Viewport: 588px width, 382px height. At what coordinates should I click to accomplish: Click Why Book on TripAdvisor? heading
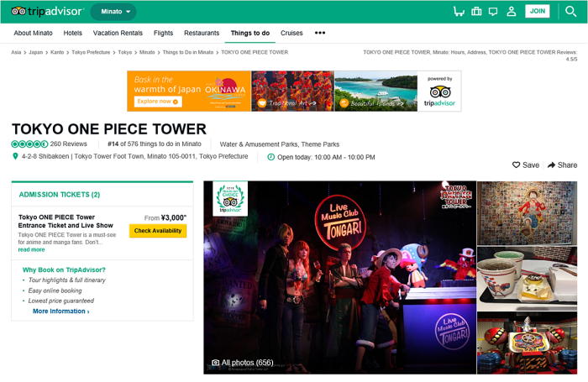point(64,269)
